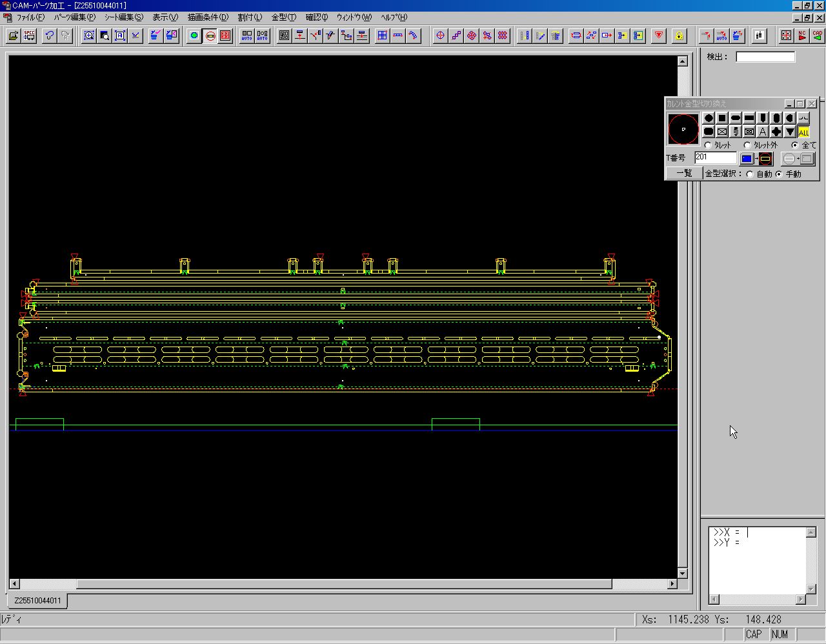Open the パーツ編集(P) menu
The width and height of the screenshot is (826, 644).
(74, 17)
